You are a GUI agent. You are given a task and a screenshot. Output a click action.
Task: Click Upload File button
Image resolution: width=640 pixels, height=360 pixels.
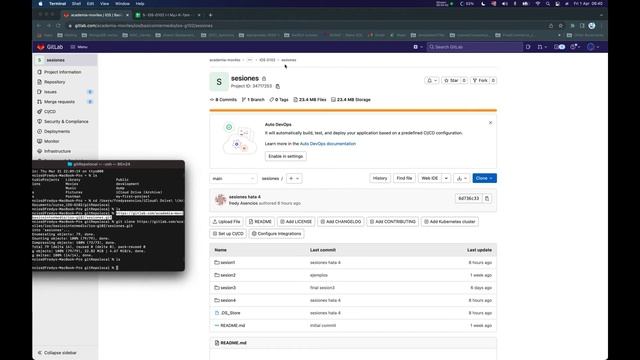pyautogui.click(x=227, y=222)
